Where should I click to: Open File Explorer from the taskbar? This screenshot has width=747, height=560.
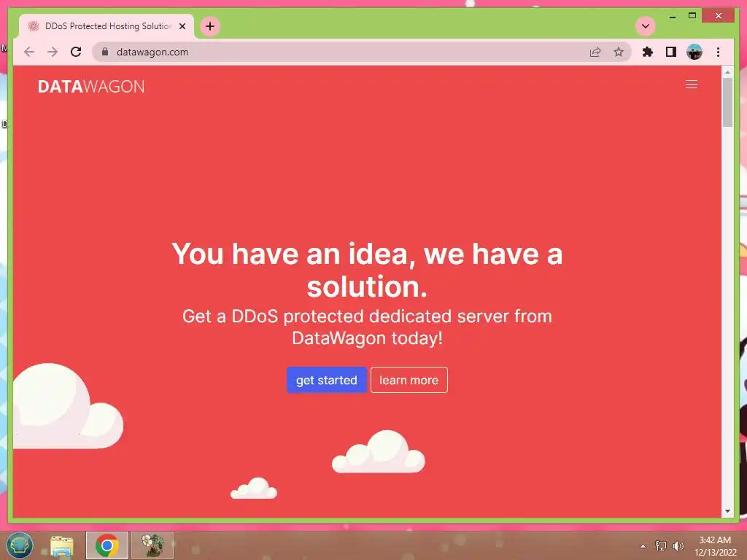[x=62, y=545]
